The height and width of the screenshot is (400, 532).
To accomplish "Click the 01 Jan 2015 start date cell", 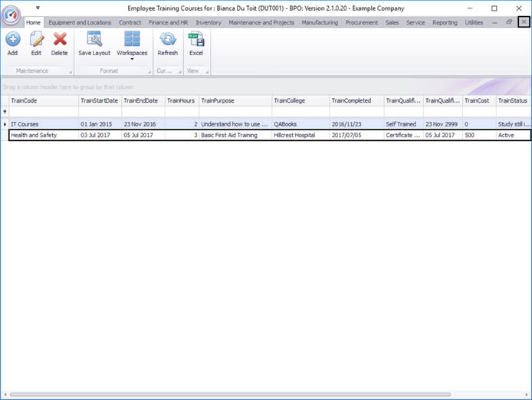I will pos(100,124).
